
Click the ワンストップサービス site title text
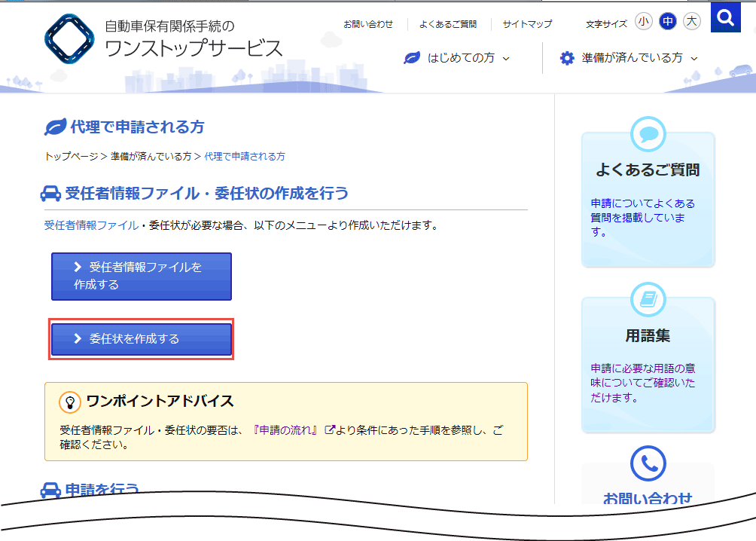(x=193, y=48)
